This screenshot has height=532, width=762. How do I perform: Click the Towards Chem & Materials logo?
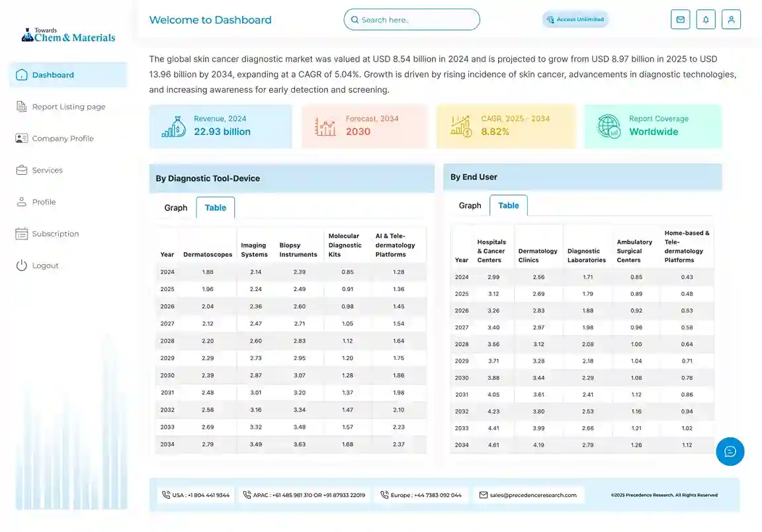pos(68,36)
